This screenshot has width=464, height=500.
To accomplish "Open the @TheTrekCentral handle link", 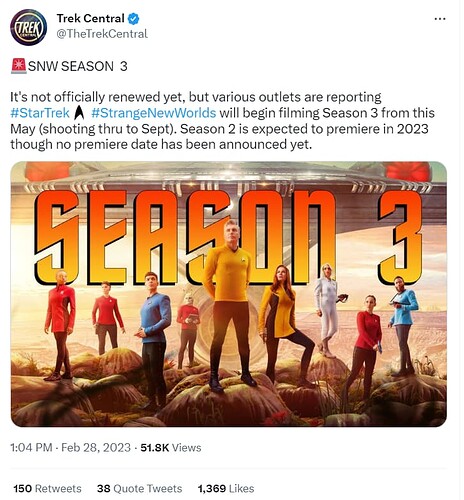I will click(x=102, y=34).
